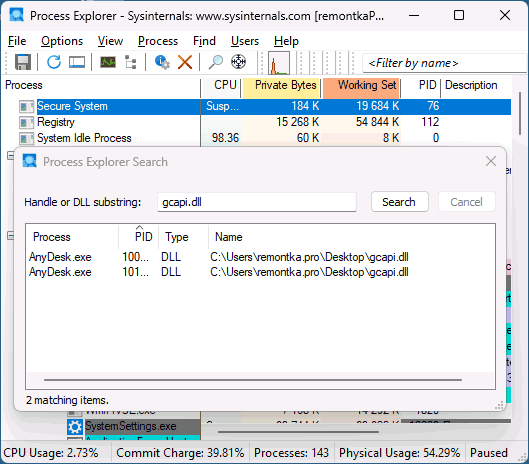This screenshot has height=464, width=529.
Task: Click the Processes: 143 status entry
Action: point(291,453)
